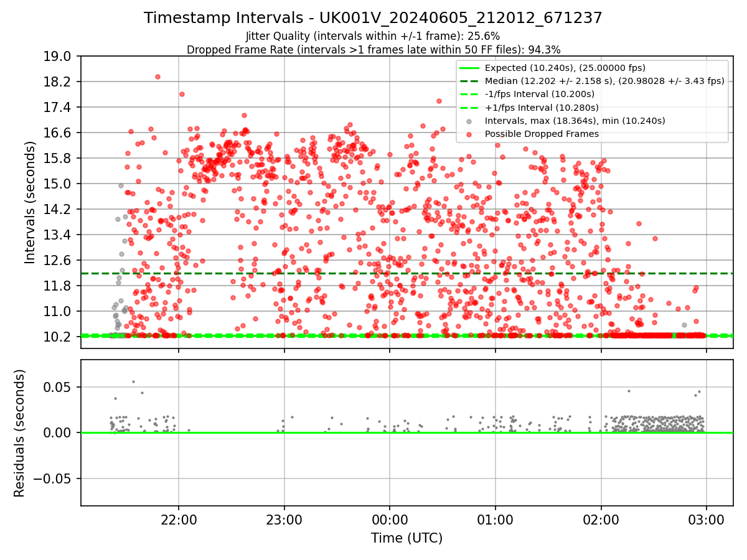Screen dimensions: 747x560
Task: Select the Jitter Quality 25.6% subtitle line
Action: (373, 36)
